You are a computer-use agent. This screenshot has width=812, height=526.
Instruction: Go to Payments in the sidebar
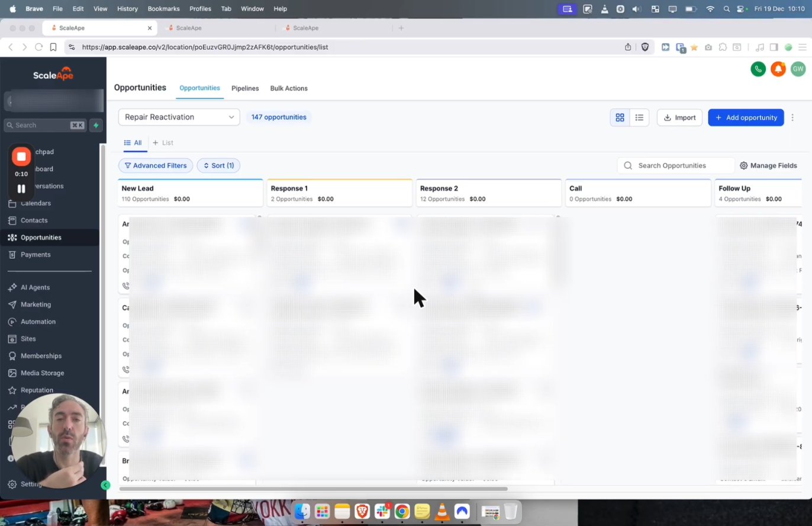click(36, 255)
